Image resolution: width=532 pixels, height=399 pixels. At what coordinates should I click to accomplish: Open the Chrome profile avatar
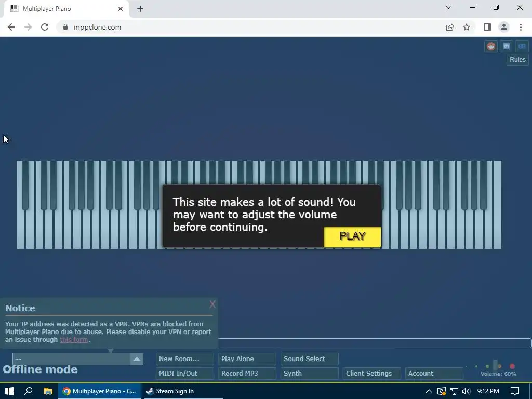point(504,27)
